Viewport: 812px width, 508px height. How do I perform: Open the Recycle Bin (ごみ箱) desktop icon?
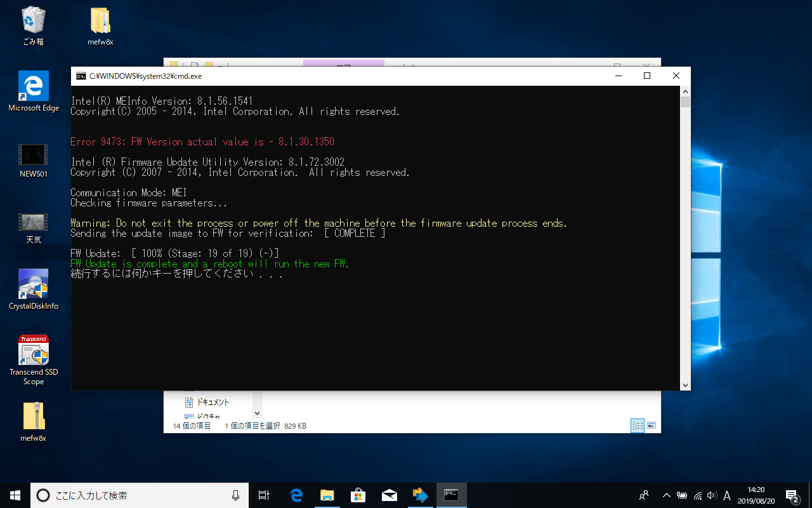click(33, 27)
